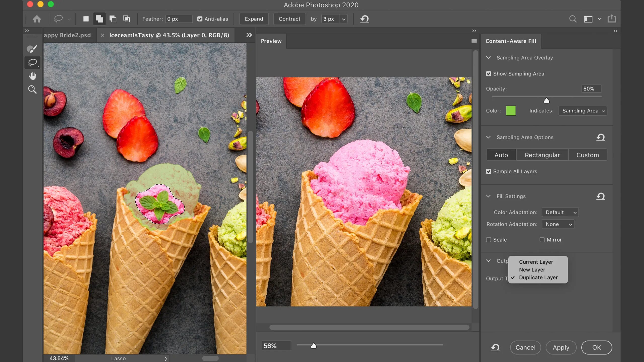The height and width of the screenshot is (362, 644).
Task: Select the Hand tool
Action: (x=32, y=76)
